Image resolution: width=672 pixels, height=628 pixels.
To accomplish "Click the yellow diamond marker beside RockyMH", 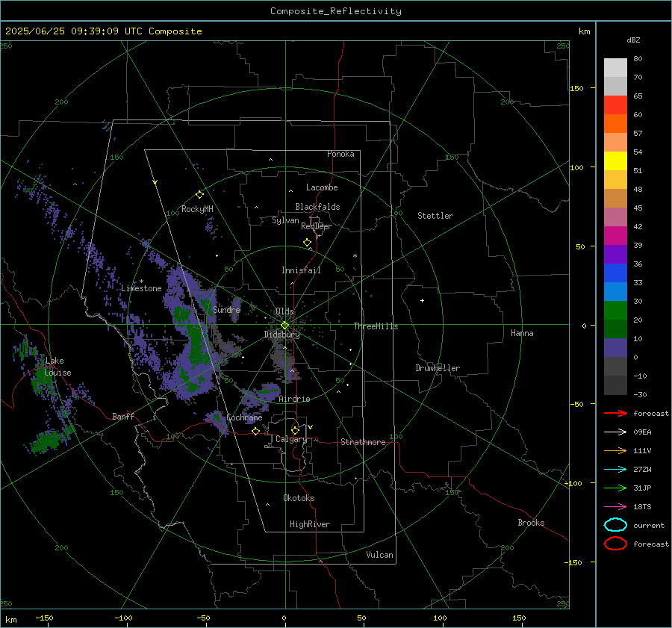I will pyautogui.click(x=199, y=195).
